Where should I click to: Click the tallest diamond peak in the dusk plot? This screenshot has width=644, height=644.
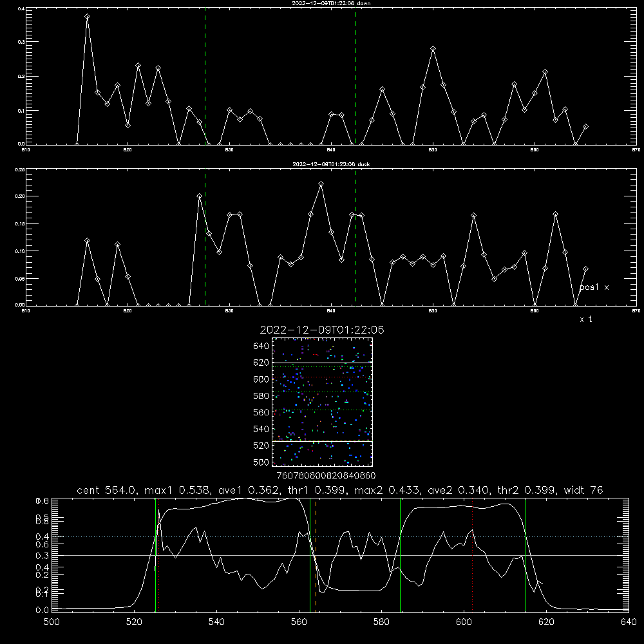pyautogui.click(x=321, y=184)
